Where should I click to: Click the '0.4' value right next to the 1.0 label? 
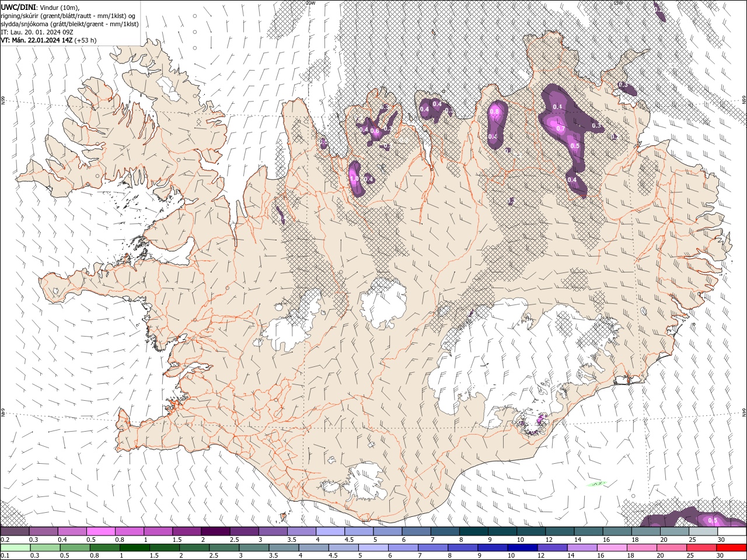(x=368, y=179)
